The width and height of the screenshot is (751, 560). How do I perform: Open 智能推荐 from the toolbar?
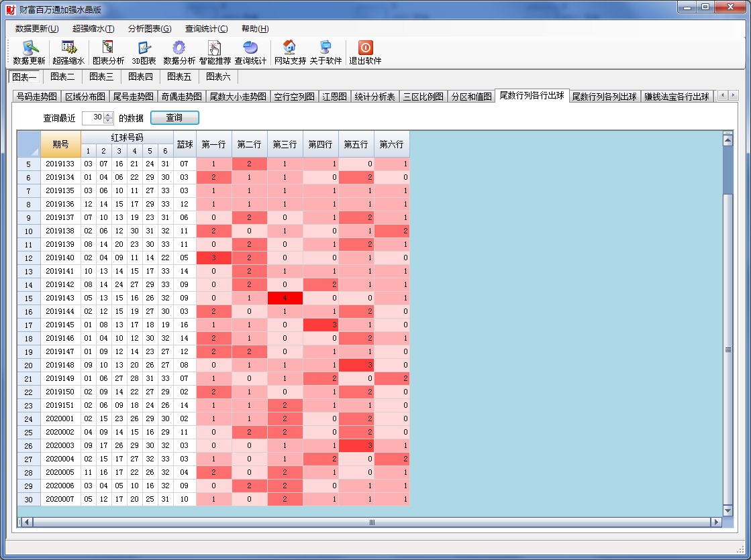point(215,48)
